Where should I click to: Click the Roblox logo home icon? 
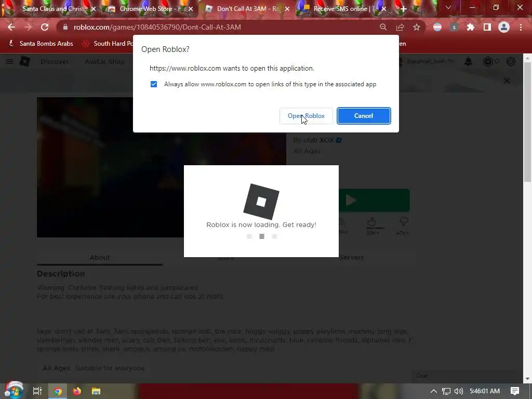click(x=25, y=61)
